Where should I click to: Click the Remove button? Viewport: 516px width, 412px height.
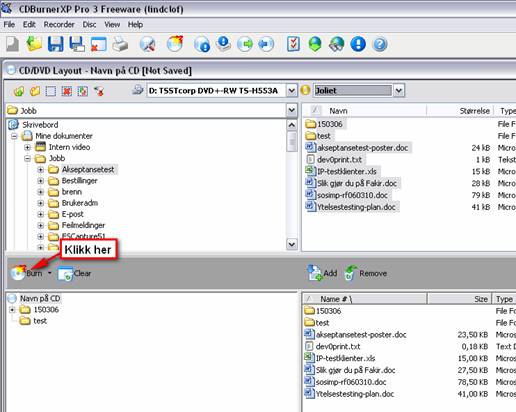pos(366,273)
